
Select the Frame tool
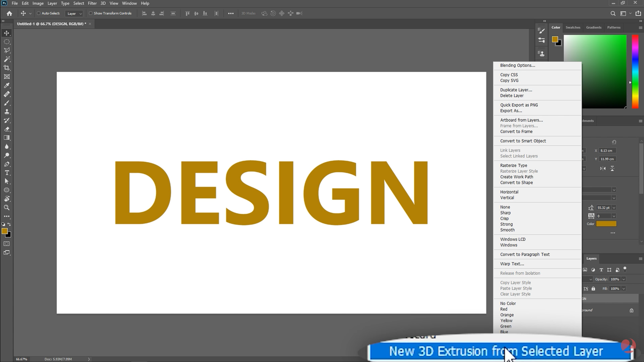click(x=7, y=77)
